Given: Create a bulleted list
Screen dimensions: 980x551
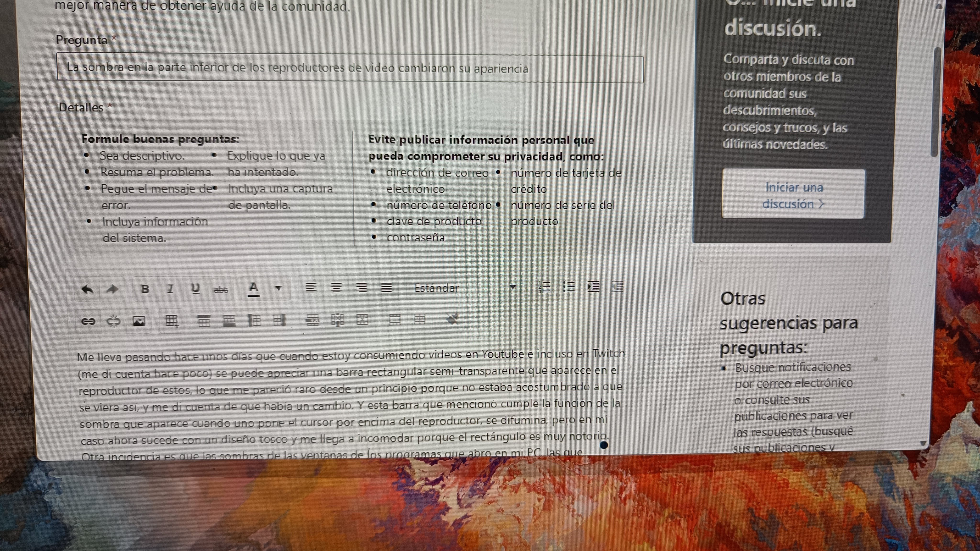Looking at the screenshot, I should [x=569, y=287].
